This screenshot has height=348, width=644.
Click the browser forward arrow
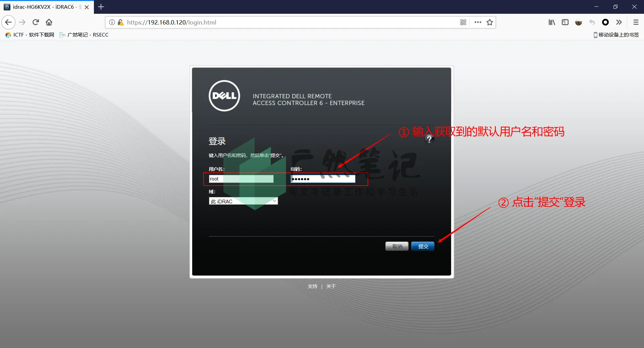pos(22,22)
